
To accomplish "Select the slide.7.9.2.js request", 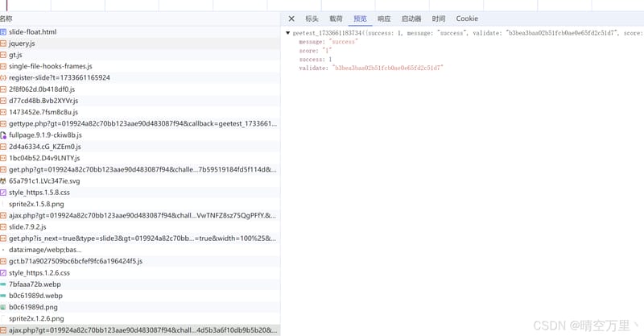I will (140, 226).
